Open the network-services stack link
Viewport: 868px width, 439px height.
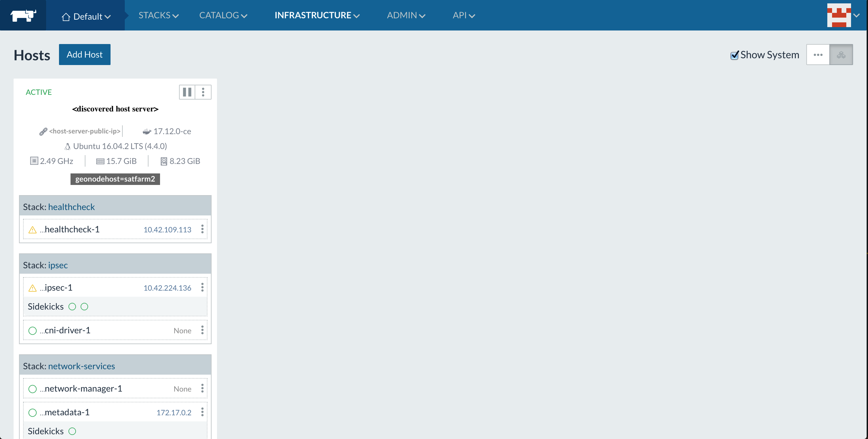tap(82, 366)
